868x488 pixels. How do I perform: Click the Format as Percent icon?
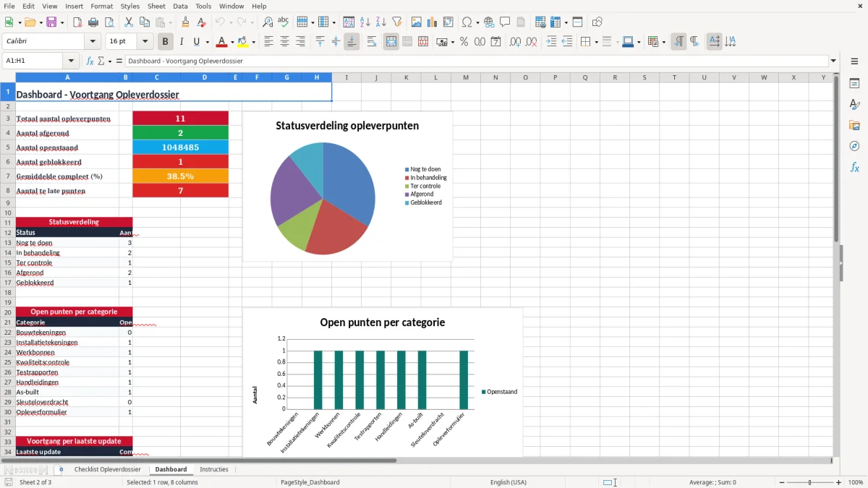[x=464, y=42]
